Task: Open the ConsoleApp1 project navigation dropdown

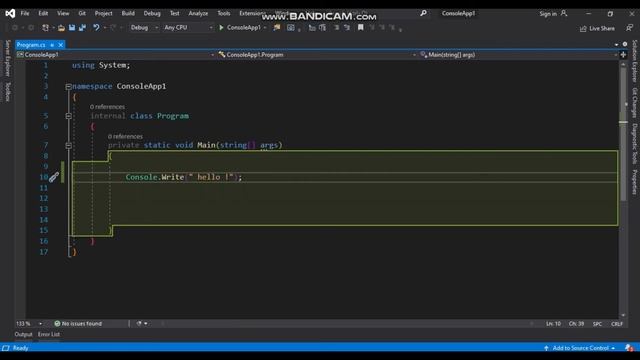Action: [115, 55]
